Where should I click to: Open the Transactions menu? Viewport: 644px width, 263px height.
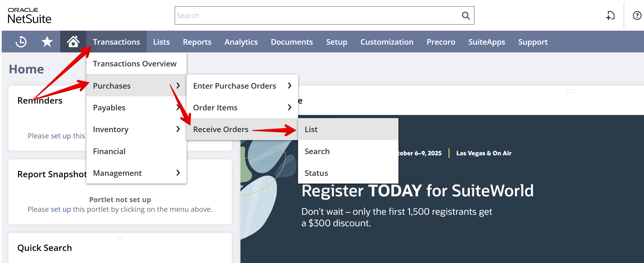point(116,42)
